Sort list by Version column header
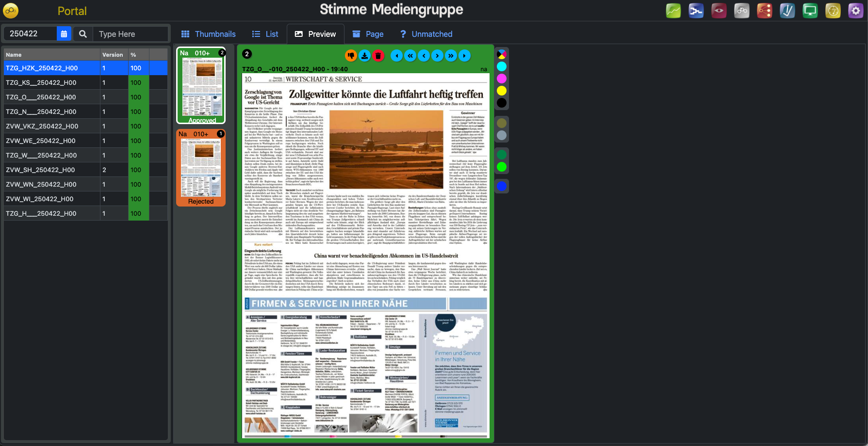868x446 pixels. tap(113, 55)
